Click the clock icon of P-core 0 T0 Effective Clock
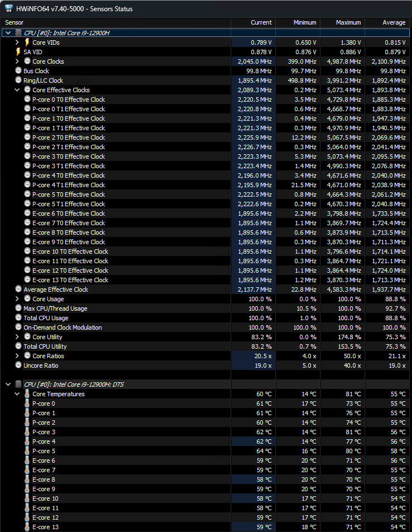The width and height of the screenshot is (412, 532). click(x=27, y=99)
